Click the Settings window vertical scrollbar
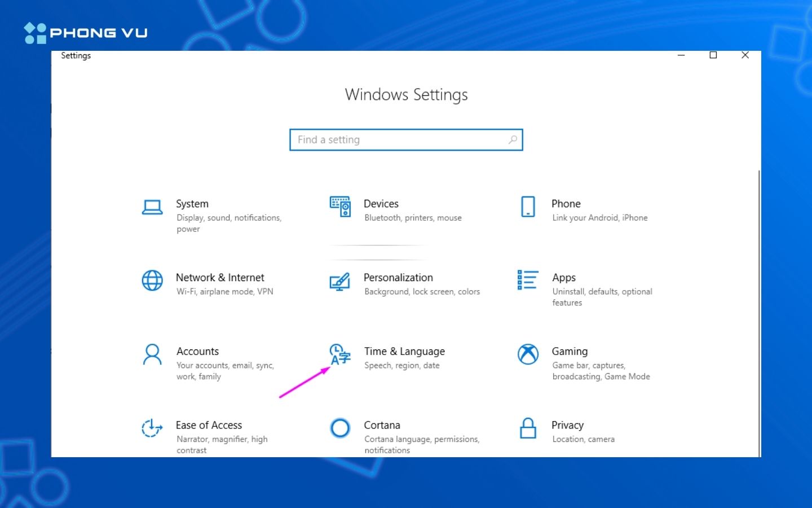 click(x=759, y=310)
